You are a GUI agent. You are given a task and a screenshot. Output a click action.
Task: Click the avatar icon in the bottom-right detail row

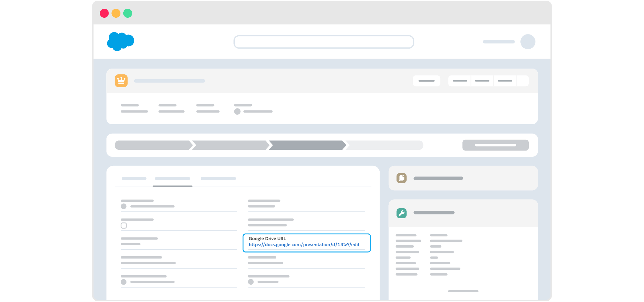pos(251,281)
